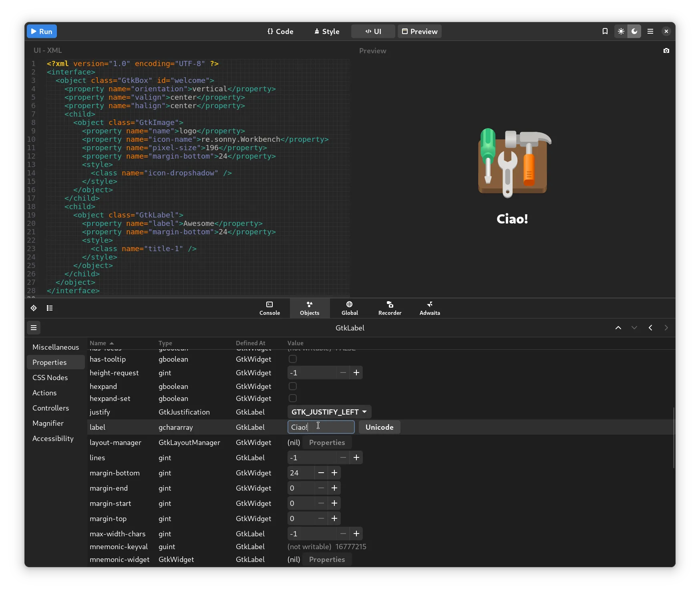
Task: Switch to the CSS Nodes tab
Action: [x=50, y=378]
